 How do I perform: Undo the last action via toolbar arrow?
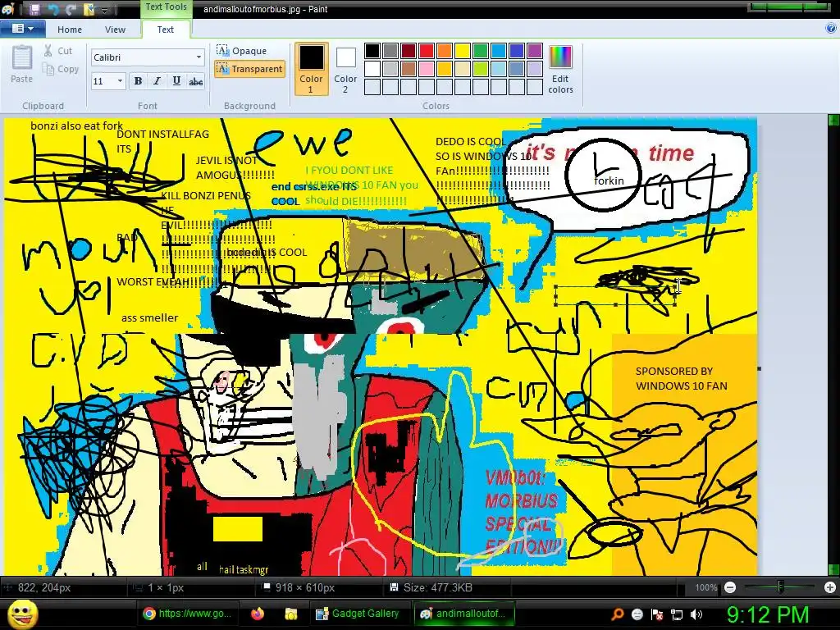coord(52,9)
